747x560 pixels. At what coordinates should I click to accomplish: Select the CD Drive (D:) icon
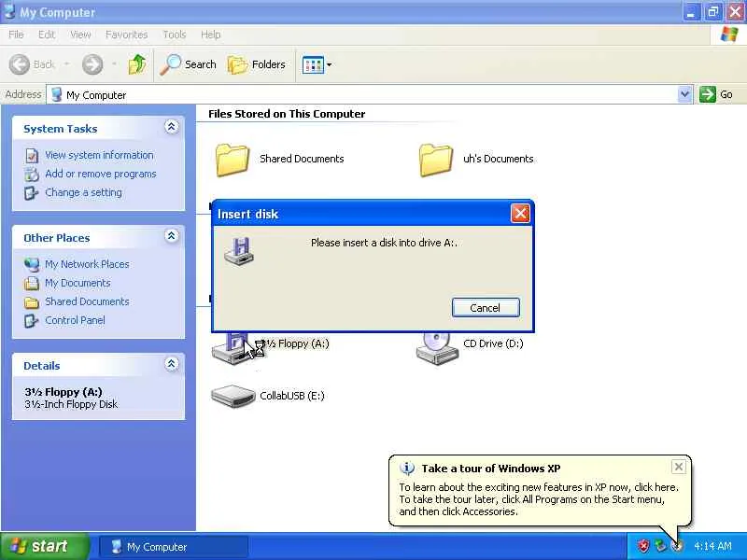pyautogui.click(x=437, y=348)
